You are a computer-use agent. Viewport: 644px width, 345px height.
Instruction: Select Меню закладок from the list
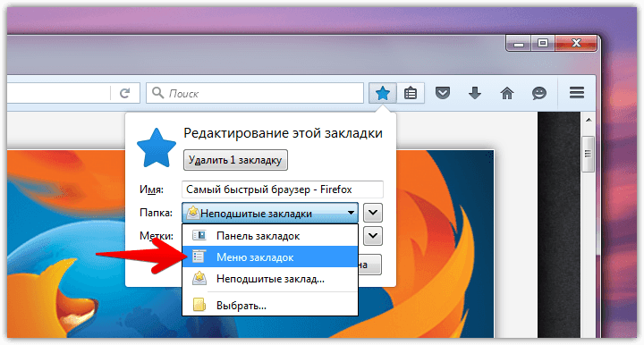click(270, 257)
